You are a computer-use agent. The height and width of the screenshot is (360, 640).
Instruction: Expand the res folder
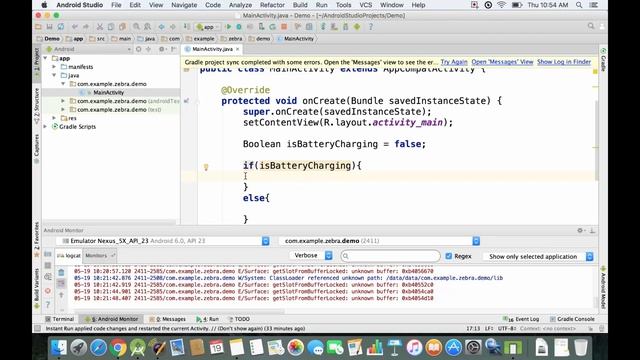[54, 118]
